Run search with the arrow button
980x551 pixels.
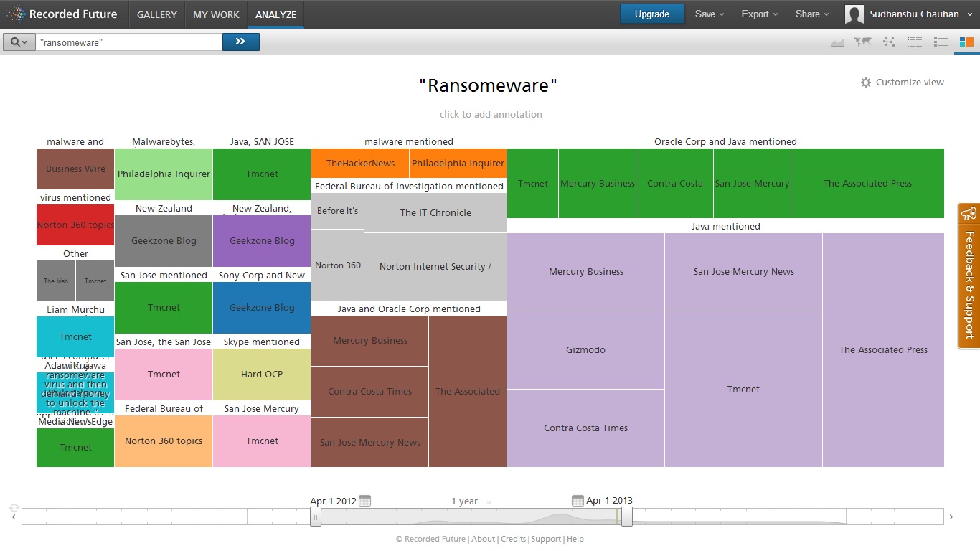coord(241,42)
